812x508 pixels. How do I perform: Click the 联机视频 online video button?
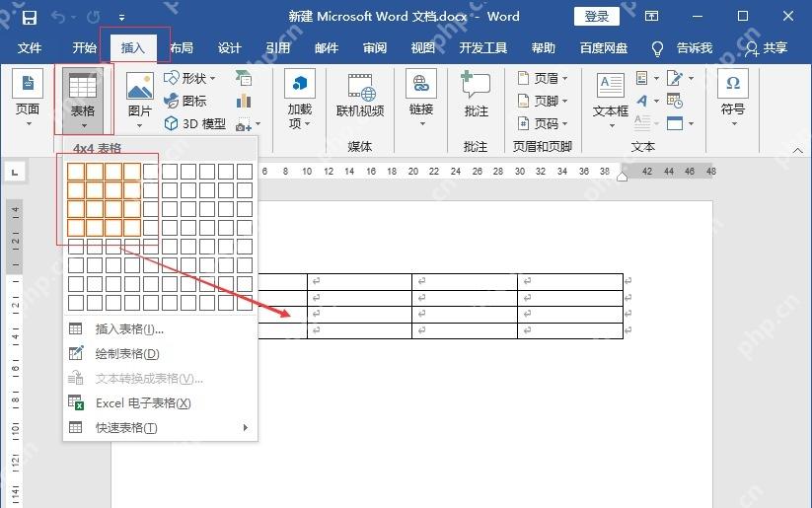pos(360,96)
